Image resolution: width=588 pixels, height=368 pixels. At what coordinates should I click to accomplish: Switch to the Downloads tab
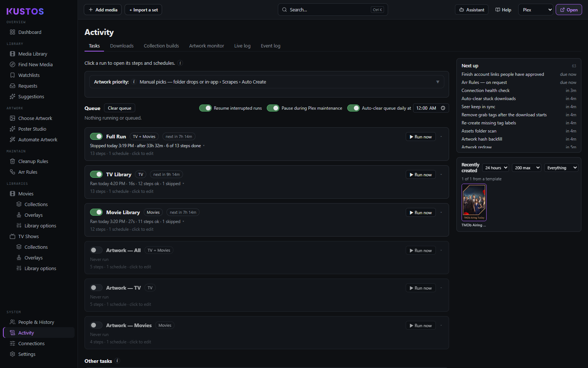tap(122, 46)
